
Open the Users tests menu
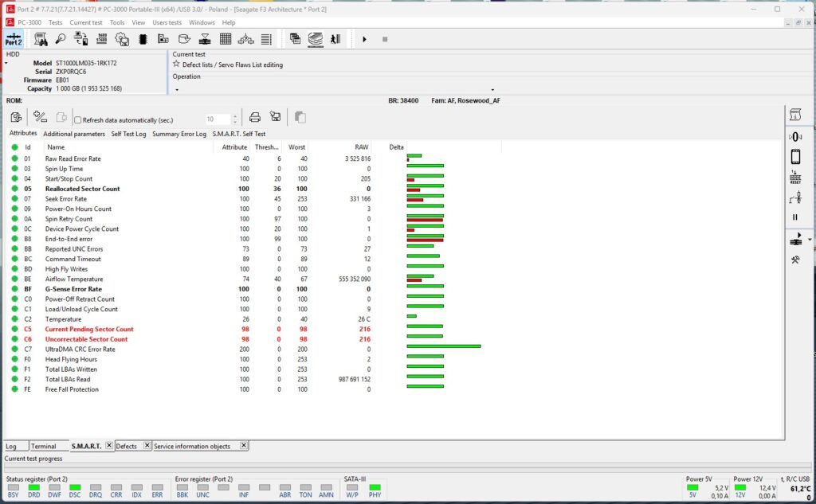167,23
